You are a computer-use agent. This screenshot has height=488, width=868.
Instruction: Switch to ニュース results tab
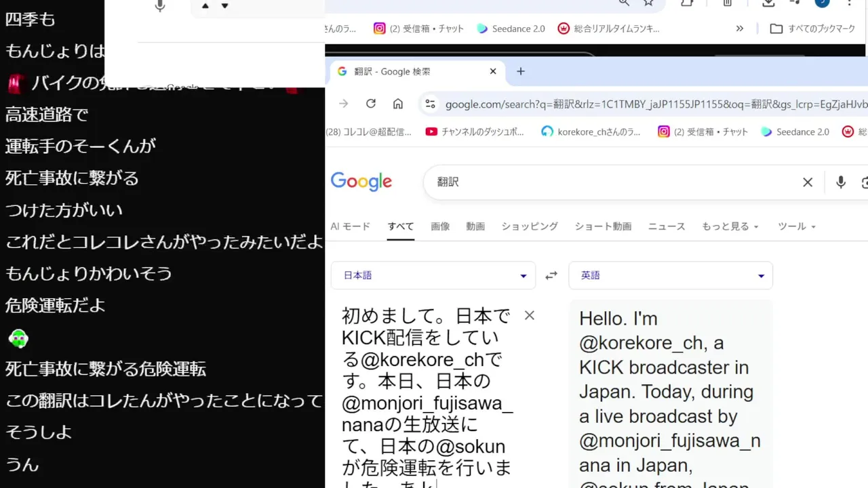(667, 226)
